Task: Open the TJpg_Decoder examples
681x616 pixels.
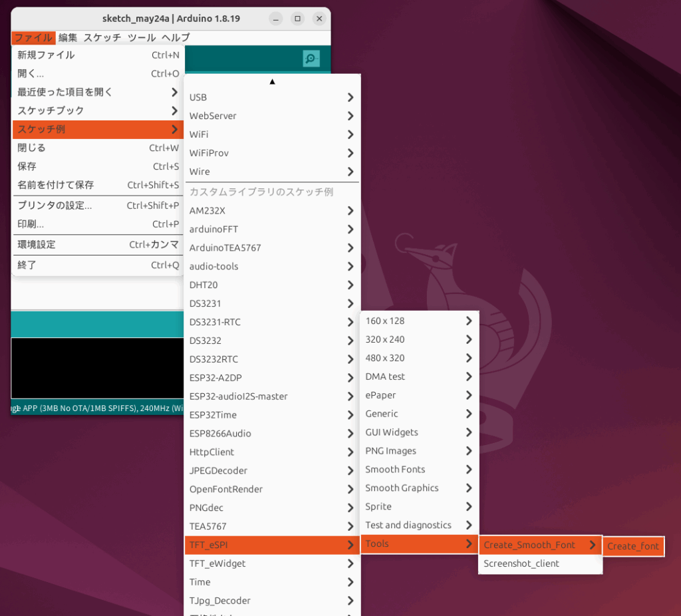Action: coord(272,601)
